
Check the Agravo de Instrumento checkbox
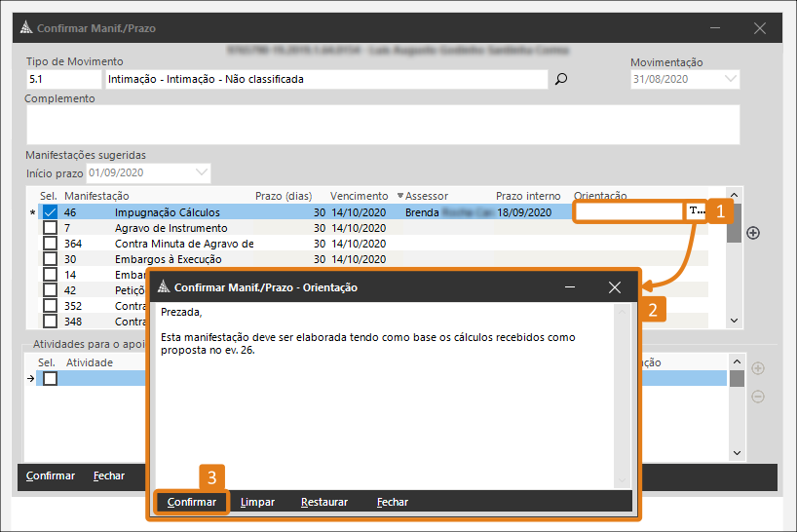point(50,228)
